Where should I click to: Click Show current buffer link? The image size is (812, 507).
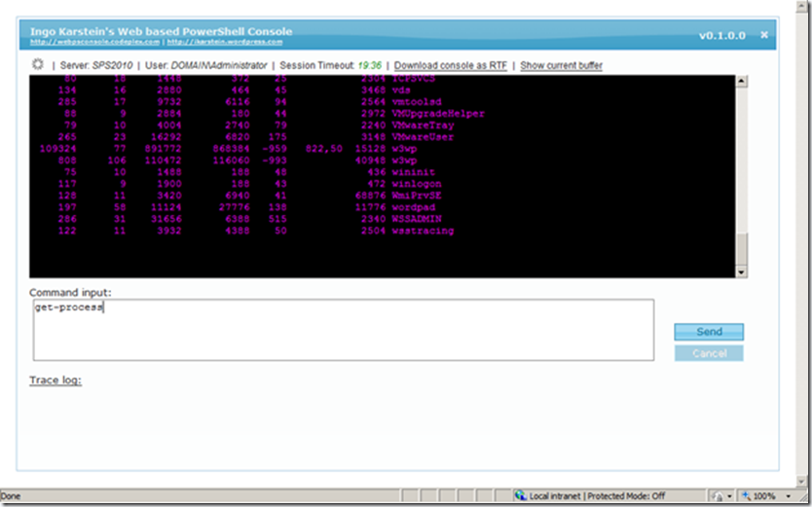tap(562, 66)
